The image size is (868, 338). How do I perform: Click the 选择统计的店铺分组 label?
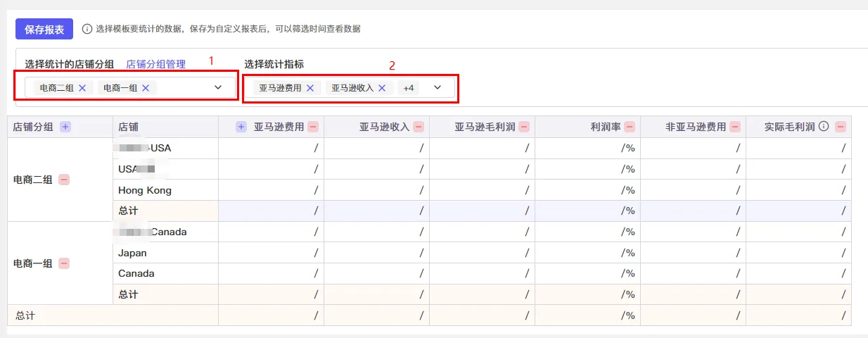[70, 64]
